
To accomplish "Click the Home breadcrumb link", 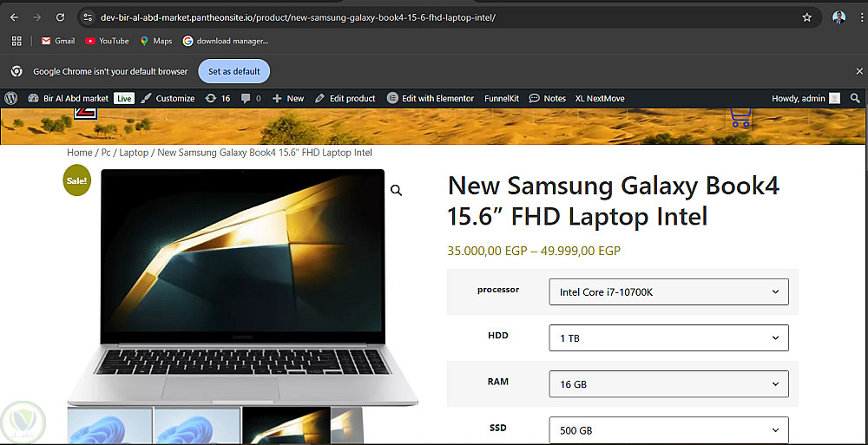I will 79,152.
